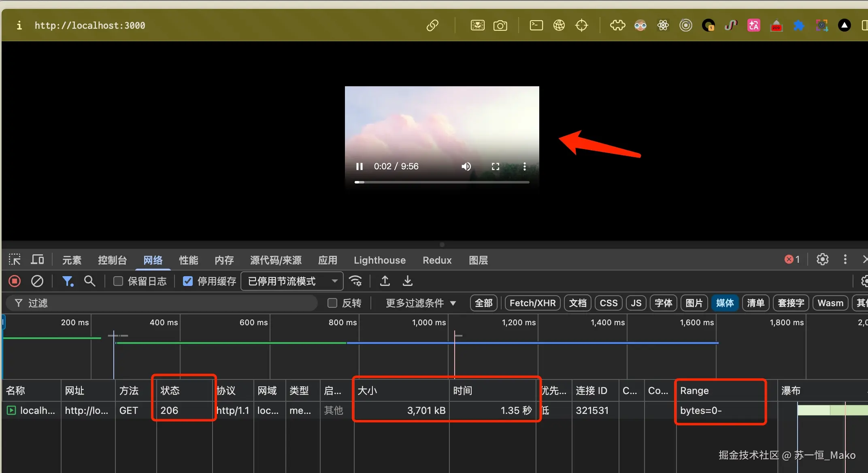The width and height of the screenshot is (868, 473).
Task: Expand 更多过滤条件 dropdown
Action: (421, 303)
